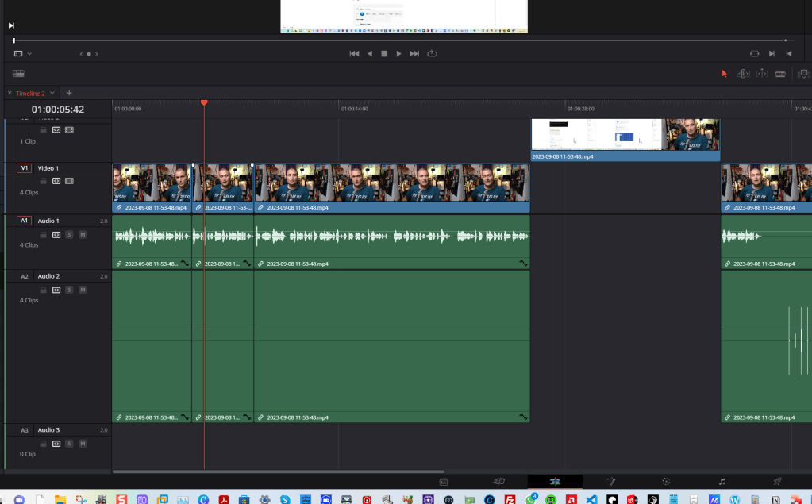Select the V1 destination control
This screenshot has width=812, height=504.
pos(25,168)
